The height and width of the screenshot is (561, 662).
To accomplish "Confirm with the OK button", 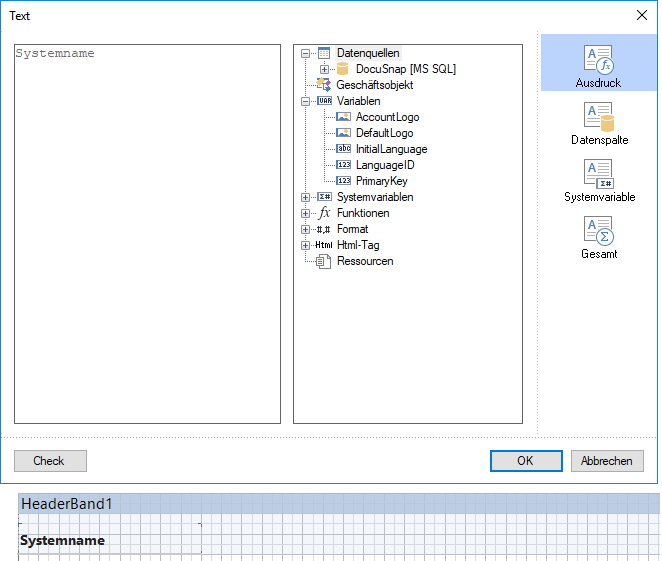I will (x=526, y=461).
